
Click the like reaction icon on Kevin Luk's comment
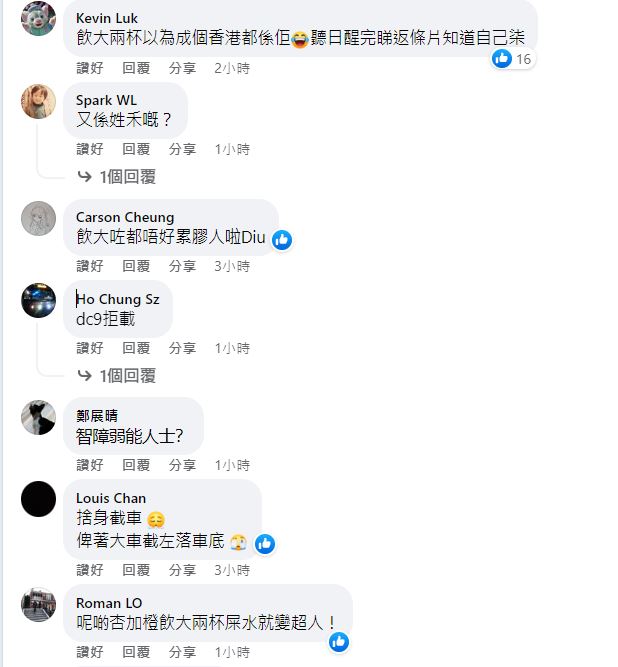tap(502, 58)
